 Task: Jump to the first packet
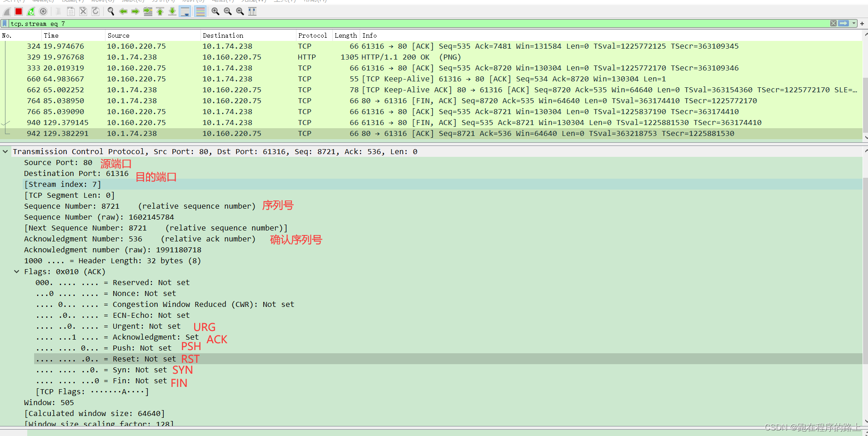point(160,11)
